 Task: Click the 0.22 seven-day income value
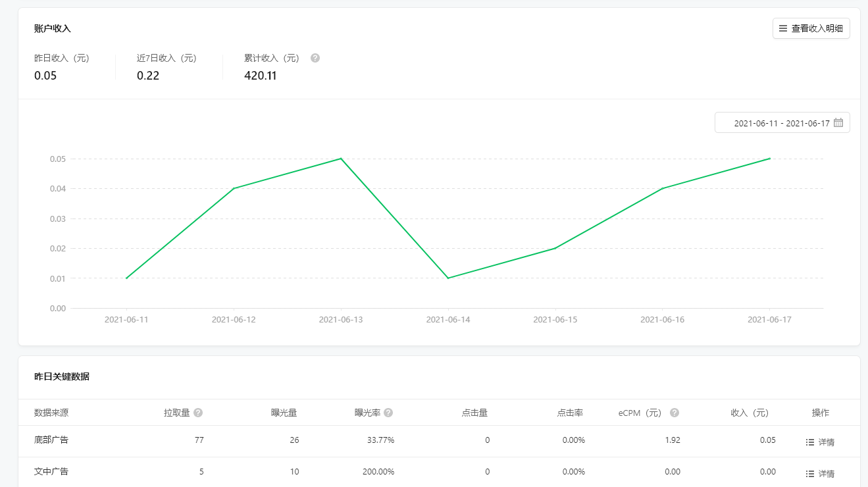pos(148,76)
